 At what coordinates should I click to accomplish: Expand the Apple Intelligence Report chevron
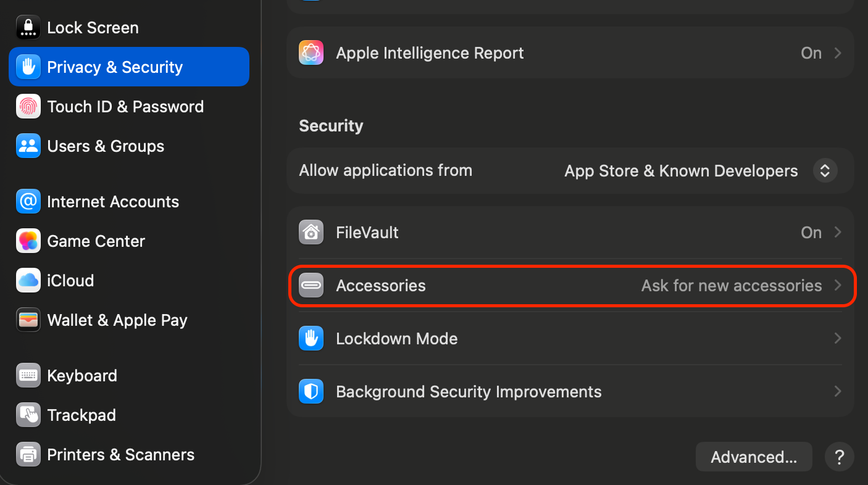click(x=838, y=53)
